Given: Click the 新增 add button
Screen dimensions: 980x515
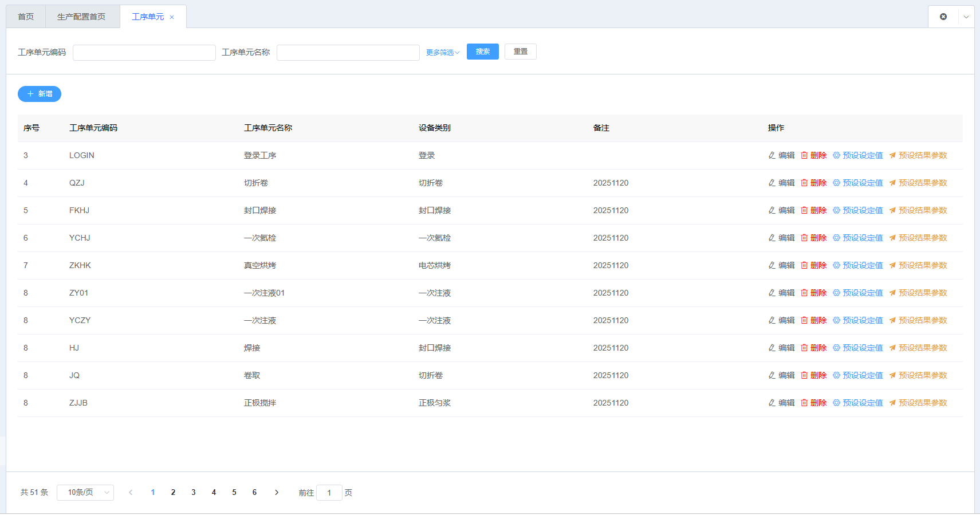Looking at the screenshot, I should click(40, 94).
